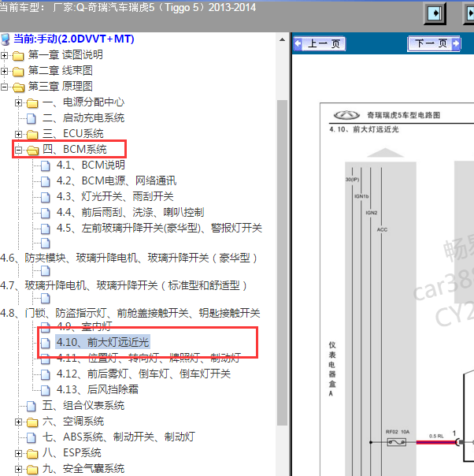Select 三、ECU系统 entry
Screen dimensions: 474x476
pos(73,134)
